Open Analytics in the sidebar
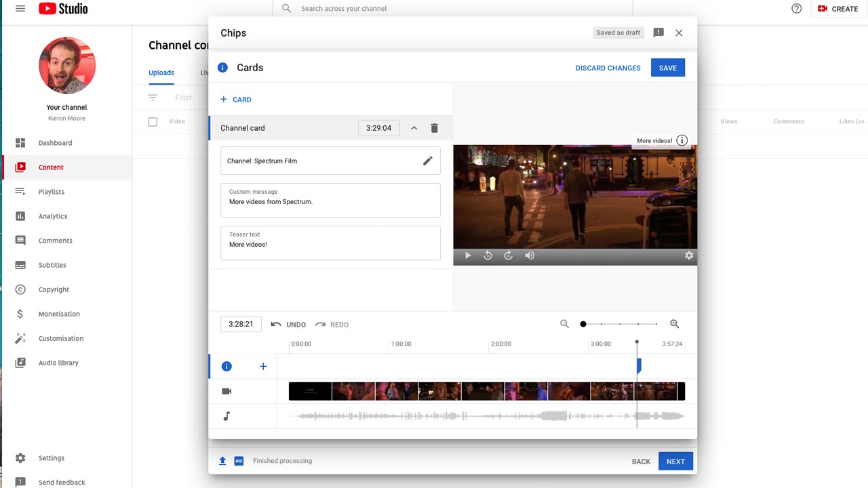The width and height of the screenshot is (868, 488). 53,216
